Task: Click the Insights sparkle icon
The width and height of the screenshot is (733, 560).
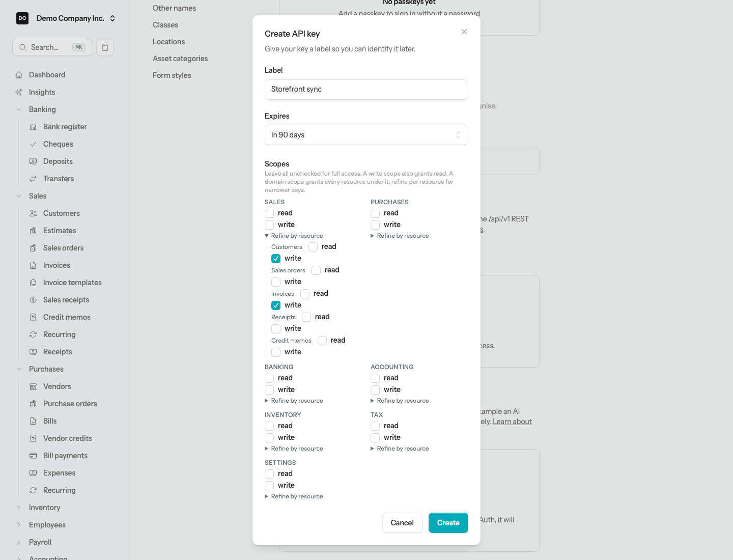Action: coord(19,92)
